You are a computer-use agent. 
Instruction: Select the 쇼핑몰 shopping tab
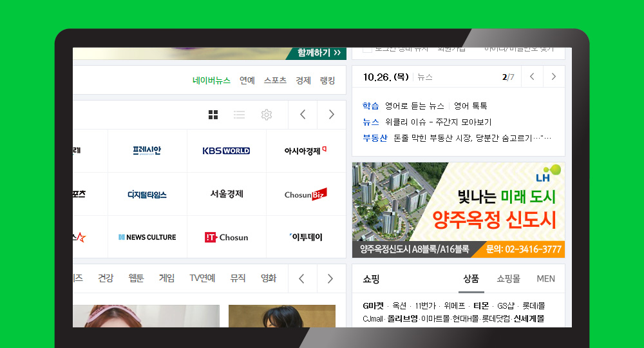coord(509,279)
